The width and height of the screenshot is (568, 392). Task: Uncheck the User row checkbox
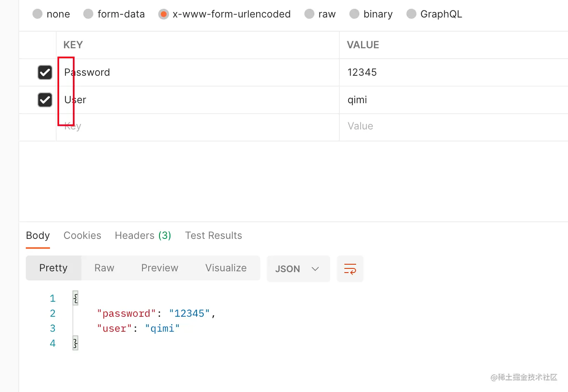(x=45, y=100)
